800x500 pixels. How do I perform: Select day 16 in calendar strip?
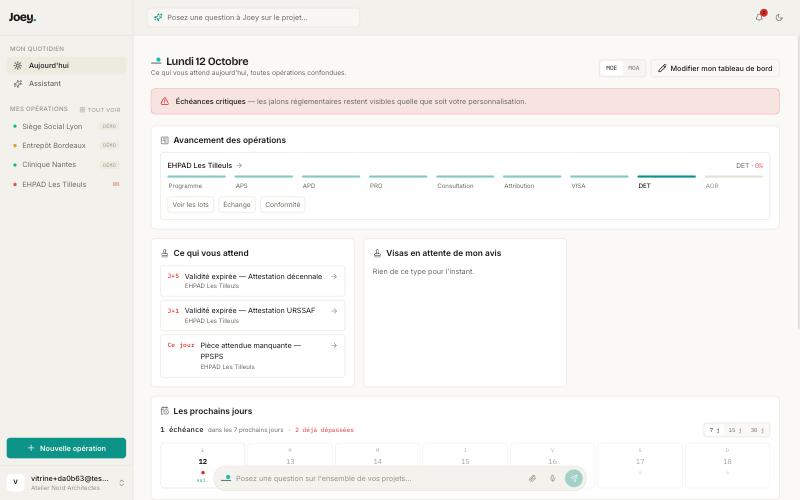553,465
